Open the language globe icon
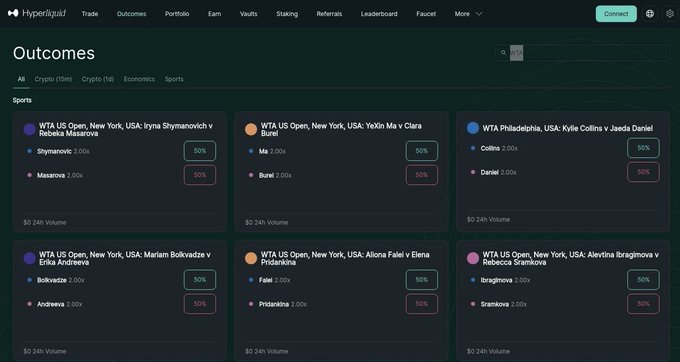Screen dimensions: 680x362 click(x=650, y=14)
